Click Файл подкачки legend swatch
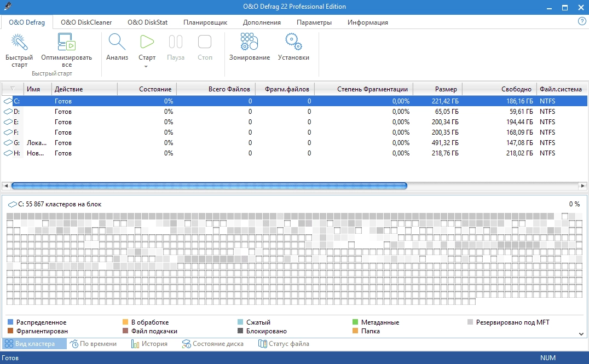 (125, 331)
